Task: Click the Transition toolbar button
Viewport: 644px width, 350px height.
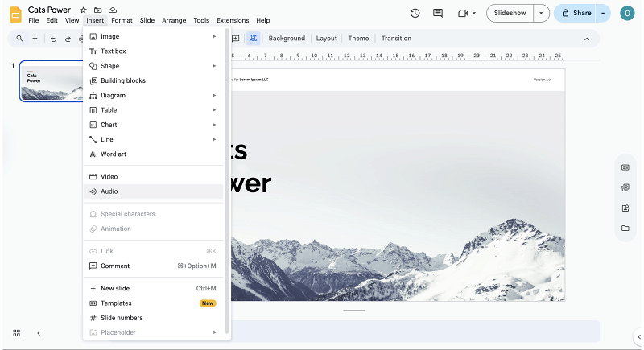Action: point(396,39)
